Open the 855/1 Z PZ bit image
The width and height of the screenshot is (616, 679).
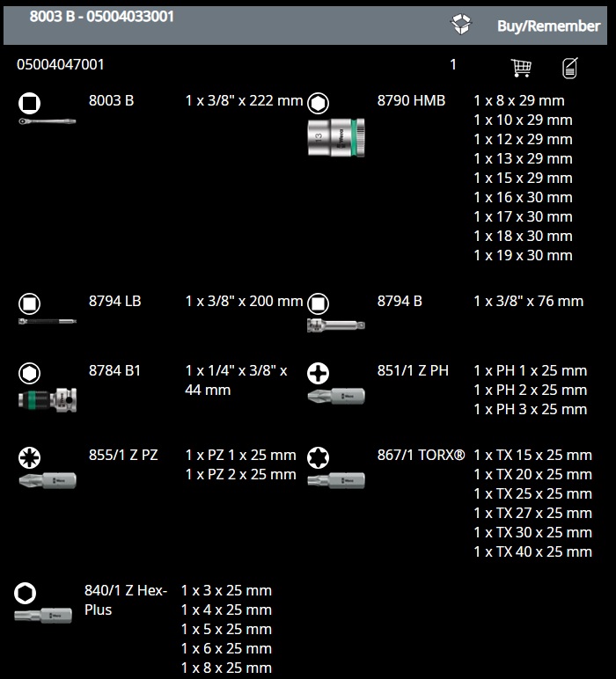(x=48, y=480)
